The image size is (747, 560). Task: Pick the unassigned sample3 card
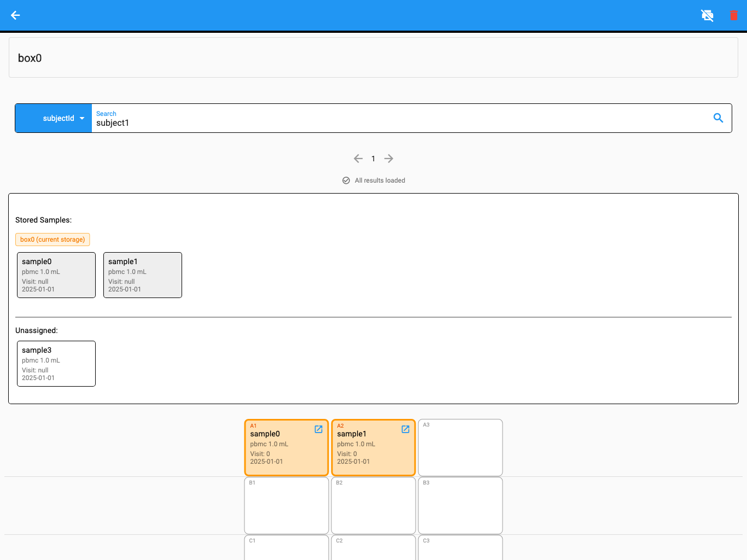(56, 364)
